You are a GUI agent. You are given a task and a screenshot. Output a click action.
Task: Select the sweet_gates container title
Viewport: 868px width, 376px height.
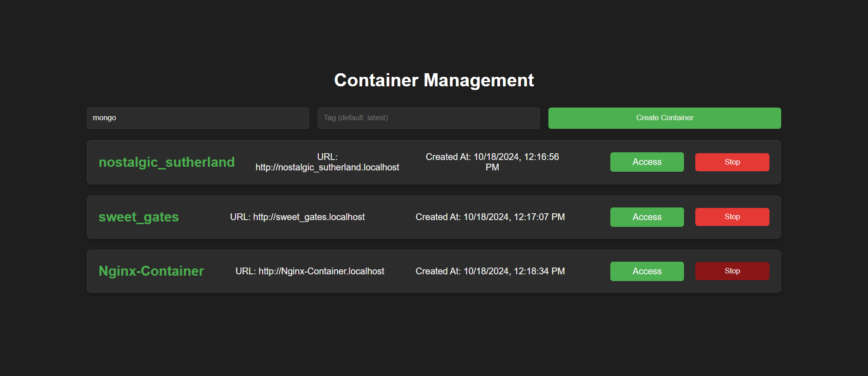pos(139,217)
